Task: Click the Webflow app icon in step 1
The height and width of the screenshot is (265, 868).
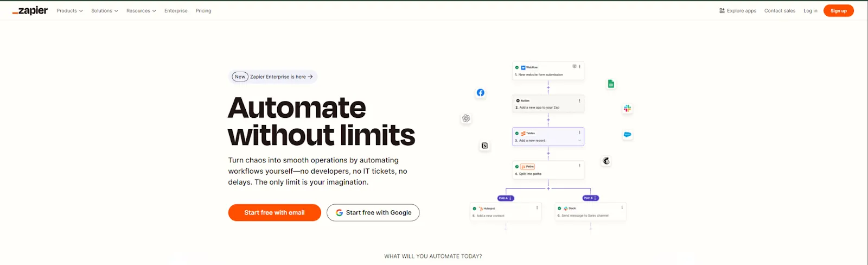Action: coord(523,67)
